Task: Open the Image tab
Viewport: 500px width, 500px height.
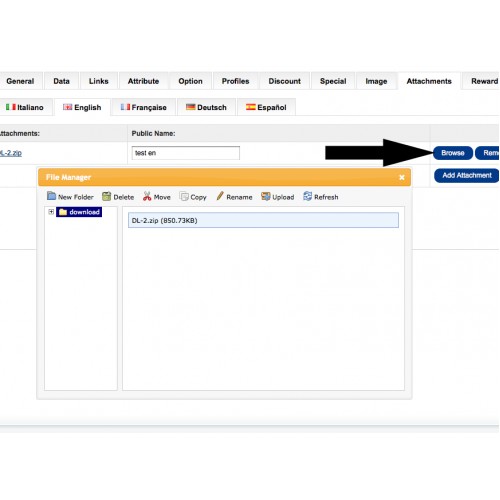Action: click(376, 81)
